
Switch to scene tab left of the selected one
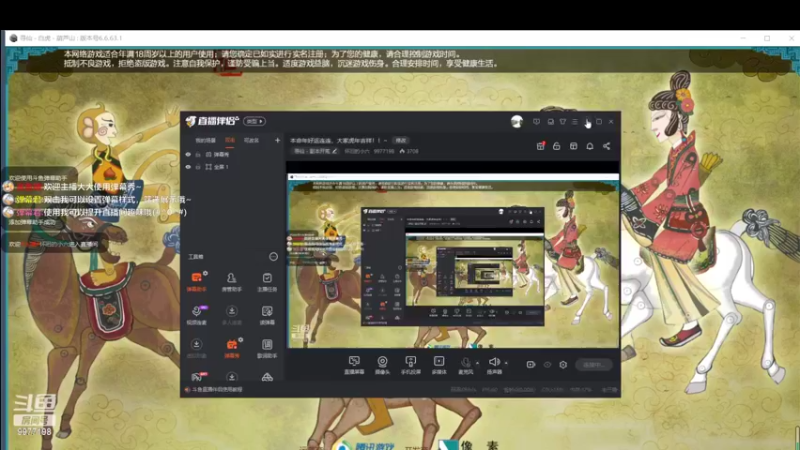coord(206,140)
